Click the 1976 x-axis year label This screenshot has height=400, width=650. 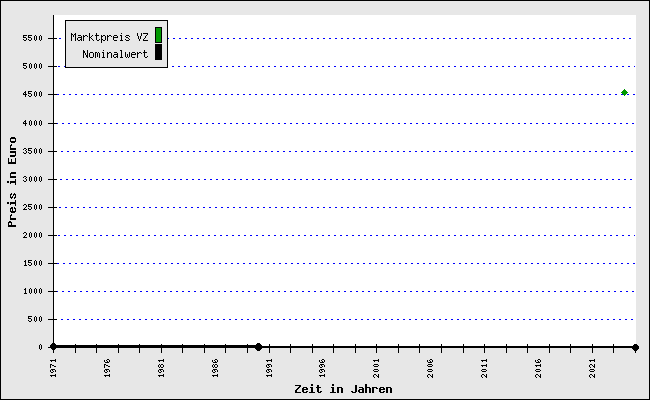pos(107,367)
